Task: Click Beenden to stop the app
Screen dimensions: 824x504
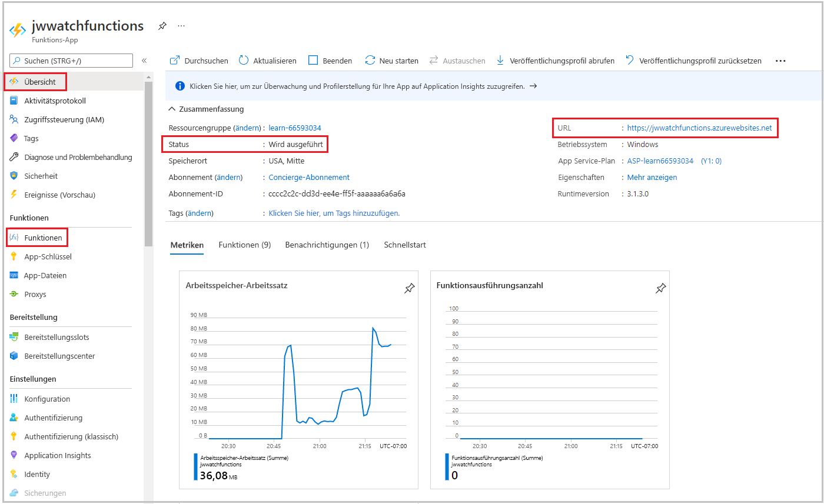Action: tap(330, 61)
